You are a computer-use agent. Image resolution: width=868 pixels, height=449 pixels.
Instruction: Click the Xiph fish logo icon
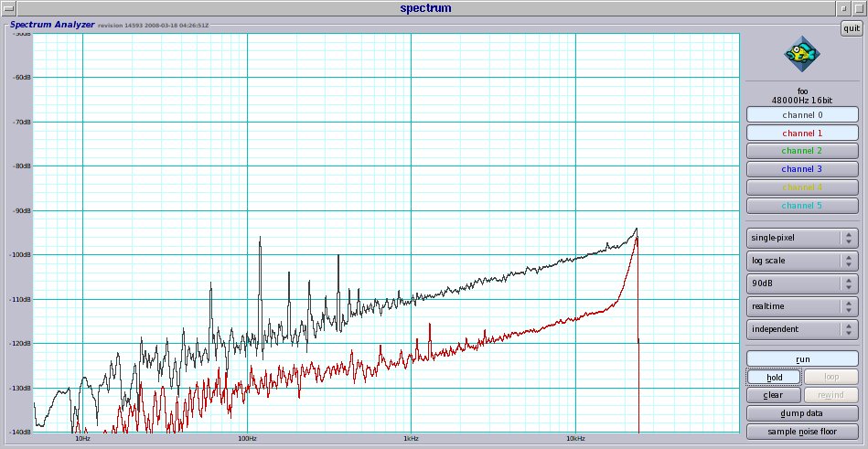(802, 54)
